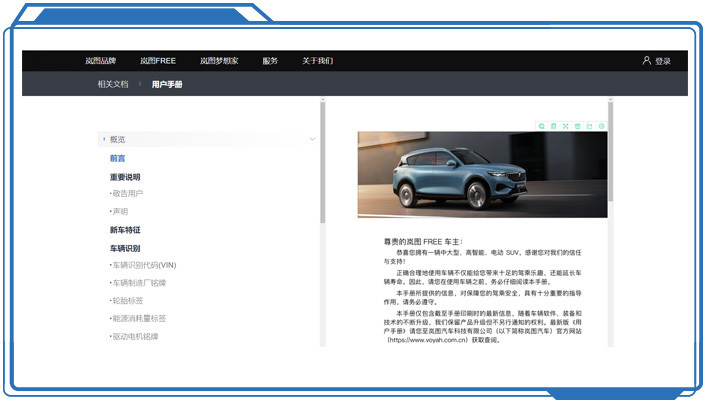Click the blue VOYAH FREE car image
The height and width of the screenshot is (402, 706).
click(483, 175)
